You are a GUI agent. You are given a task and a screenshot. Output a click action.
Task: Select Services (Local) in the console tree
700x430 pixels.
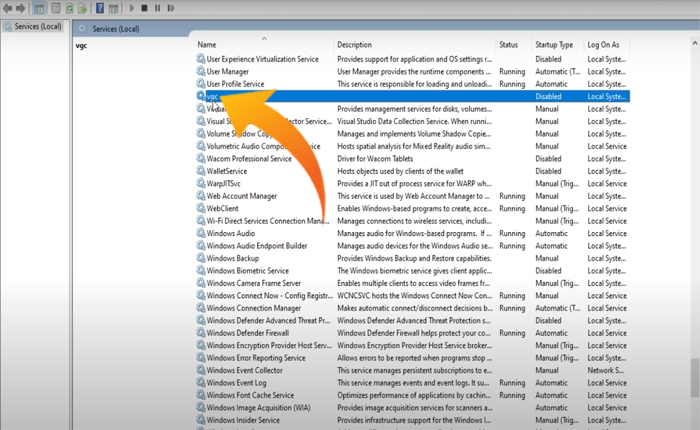pos(38,26)
